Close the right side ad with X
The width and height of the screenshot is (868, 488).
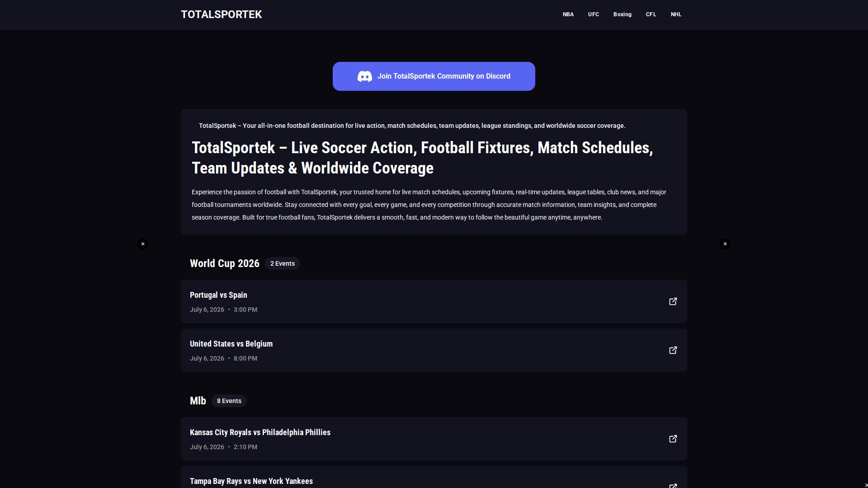coord(725,244)
